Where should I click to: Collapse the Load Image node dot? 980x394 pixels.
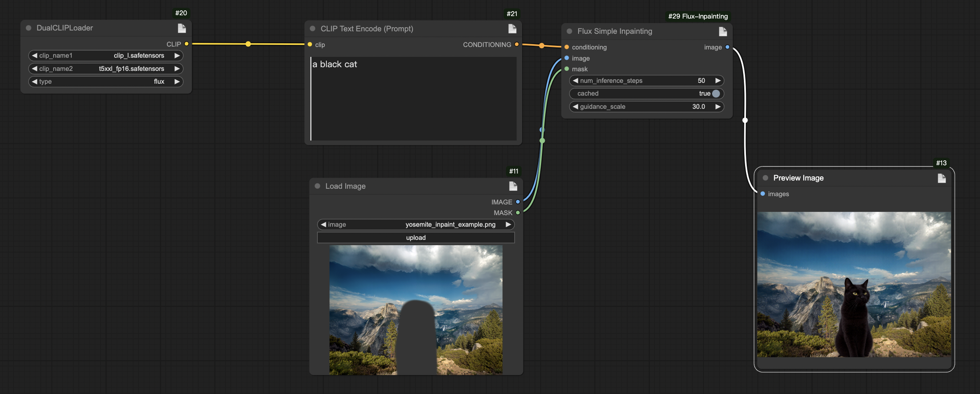coord(317,186)
